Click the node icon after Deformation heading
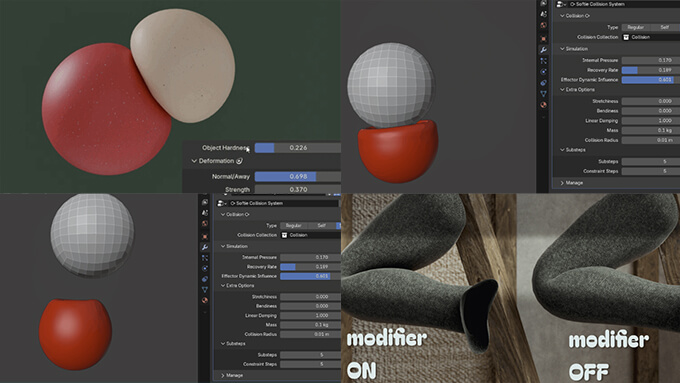 pyautogui.click(x=239, y=161)
